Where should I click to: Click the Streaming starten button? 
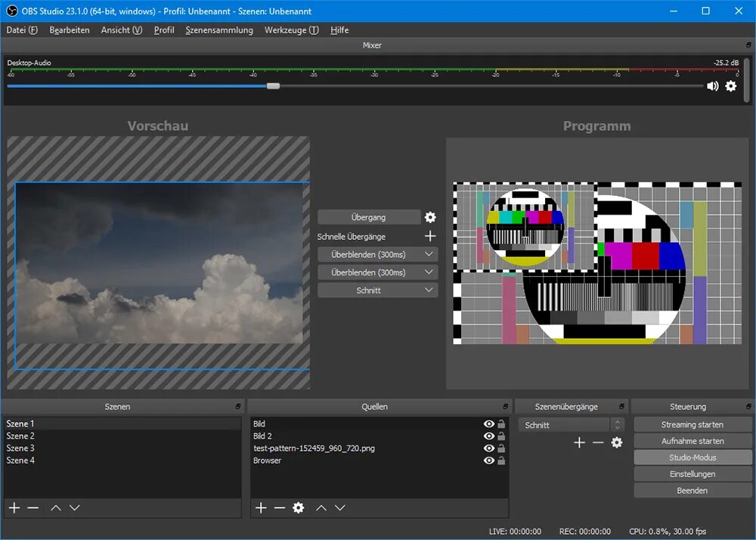coord(692,424)
